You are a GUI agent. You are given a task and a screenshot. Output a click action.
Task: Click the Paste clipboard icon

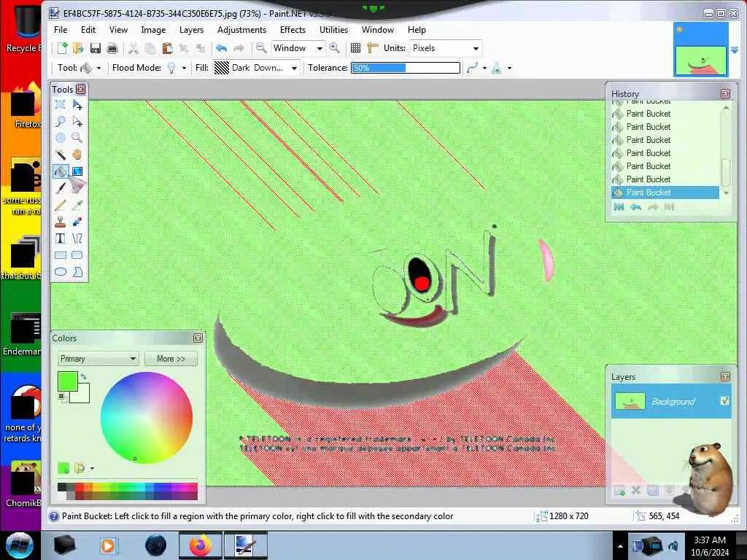click(167, 47)
